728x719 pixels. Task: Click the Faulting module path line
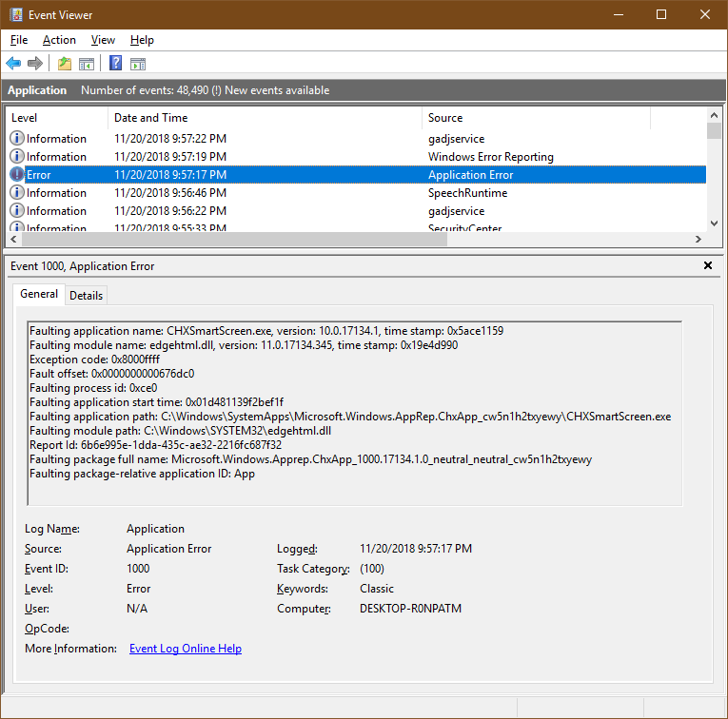tap(180, 431)
